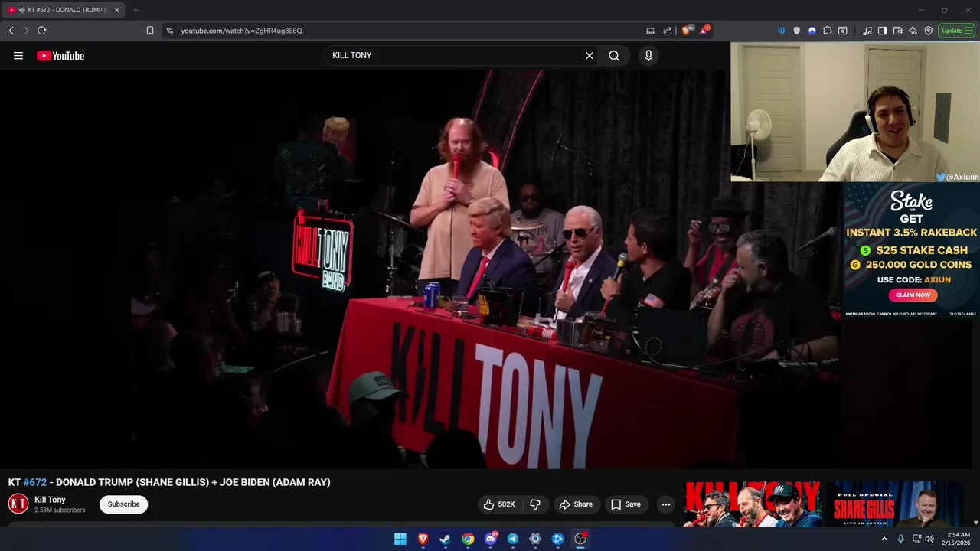Open Brave Shields lion icon
This screenshot has width=980, height=551.
click(687, 31)
